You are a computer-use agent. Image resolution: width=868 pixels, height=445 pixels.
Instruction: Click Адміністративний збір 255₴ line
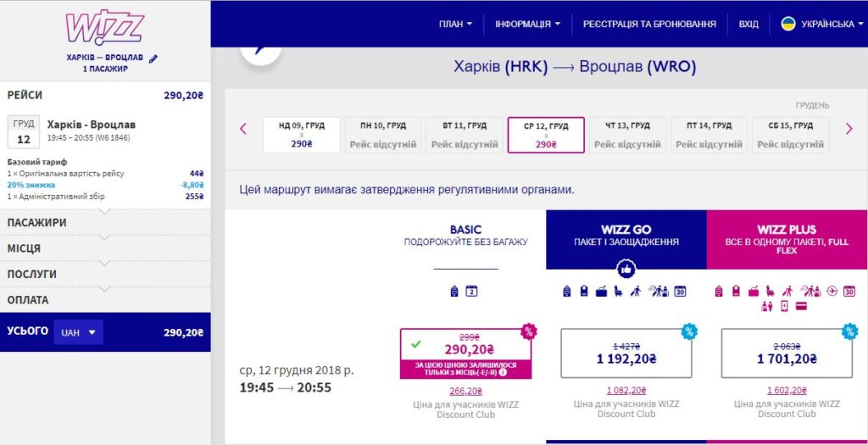pos(105,197)
